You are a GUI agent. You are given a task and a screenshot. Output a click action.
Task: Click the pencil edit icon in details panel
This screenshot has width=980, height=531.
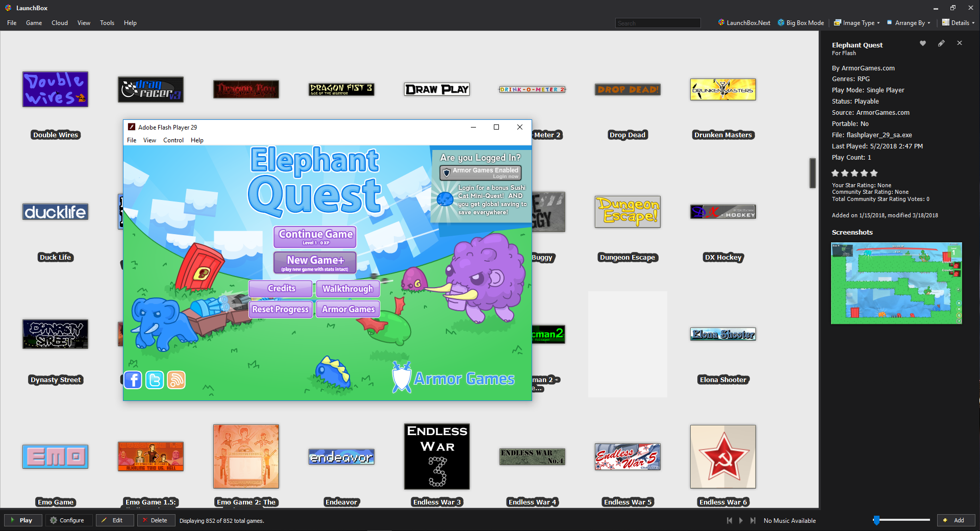coord(941,43)
